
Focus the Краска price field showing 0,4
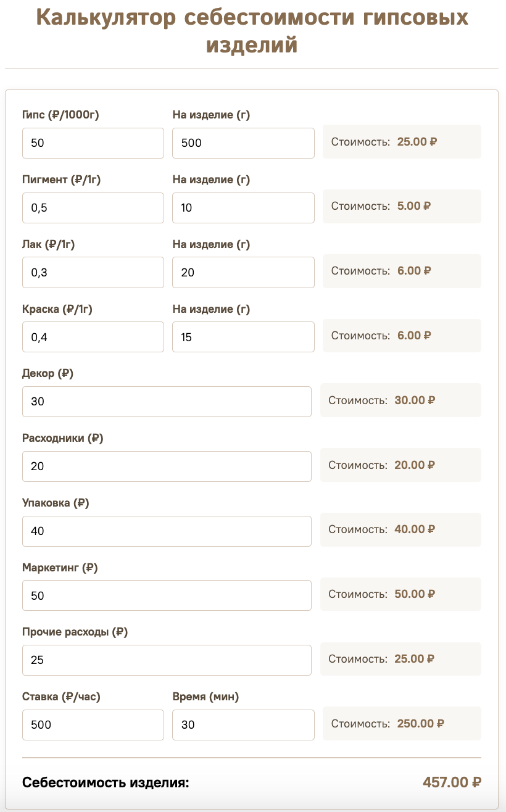(x=93, y=337)
